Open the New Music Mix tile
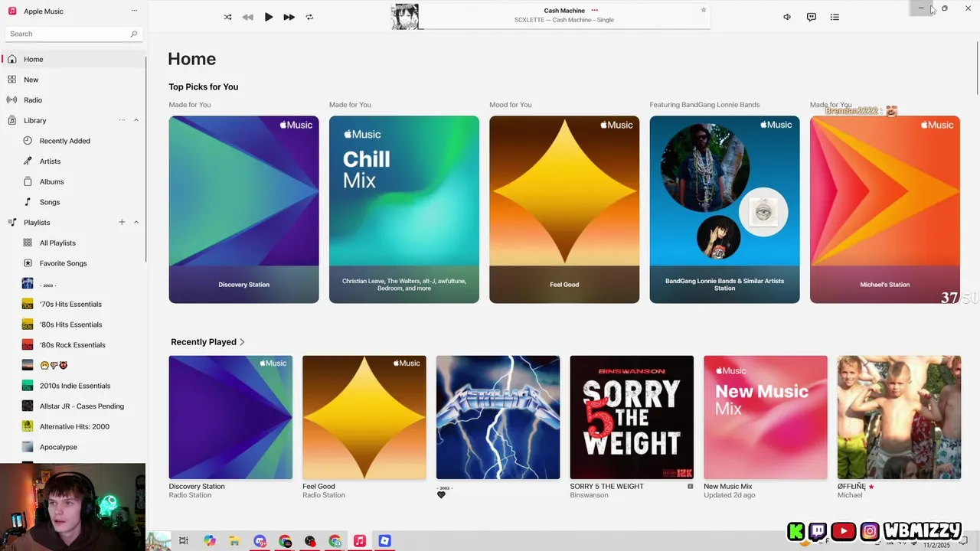980x551 pixels. point(766,417)
